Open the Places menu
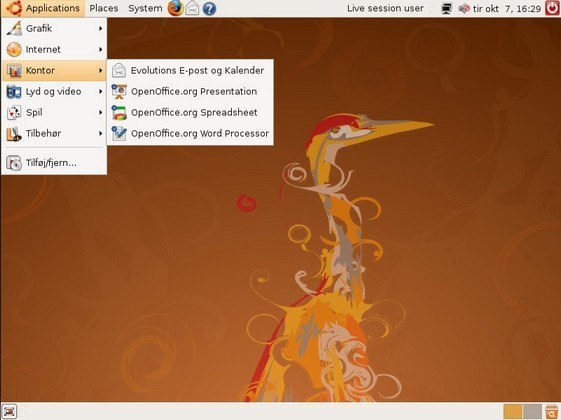 pyautogui.click(x=104, y=8)
